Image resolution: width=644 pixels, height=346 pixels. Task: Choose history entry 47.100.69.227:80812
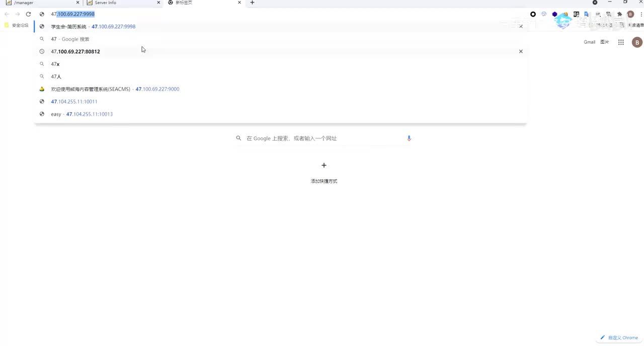[x=280, y=51]
